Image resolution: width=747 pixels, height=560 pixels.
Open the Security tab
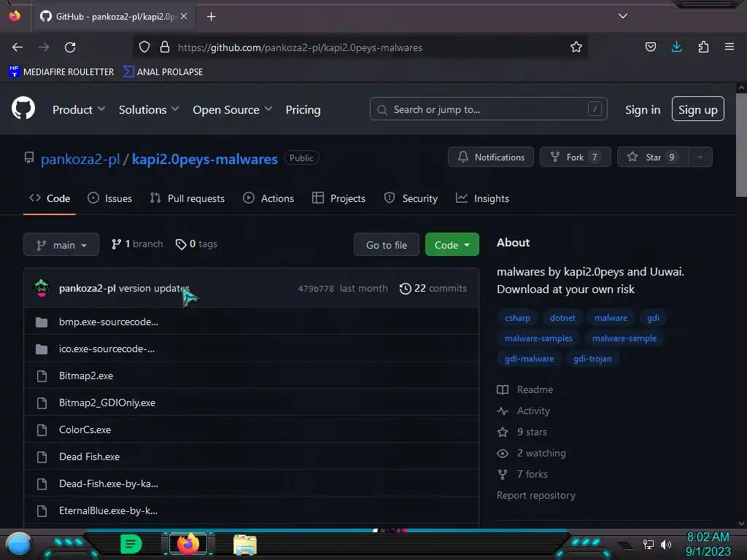point(411,198)
